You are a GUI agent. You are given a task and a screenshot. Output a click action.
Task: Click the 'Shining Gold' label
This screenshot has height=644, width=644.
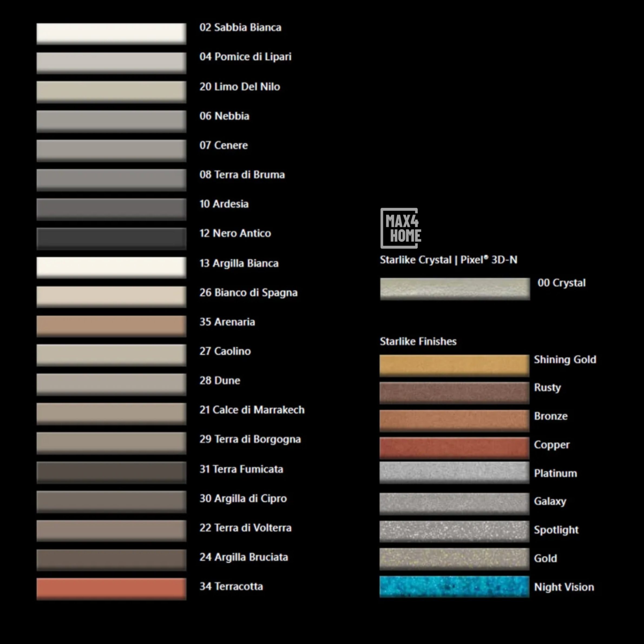point(565,360)
